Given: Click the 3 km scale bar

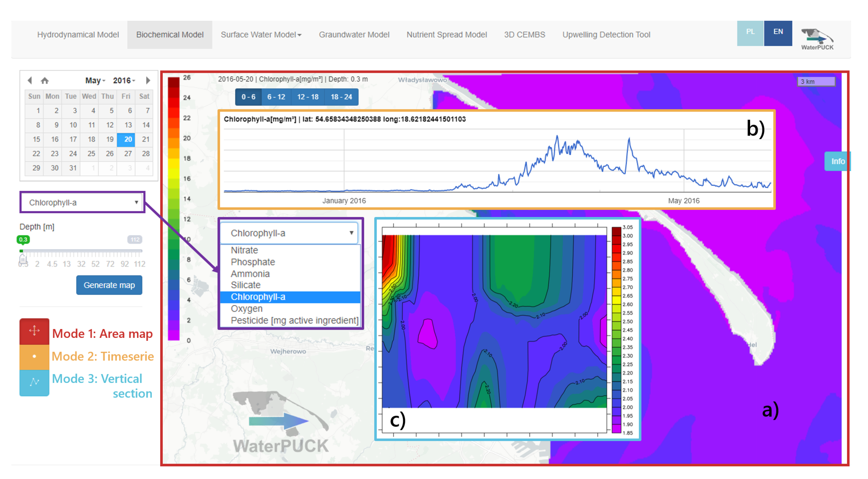Looking at the screenshot, I should (x=816, y=81).
